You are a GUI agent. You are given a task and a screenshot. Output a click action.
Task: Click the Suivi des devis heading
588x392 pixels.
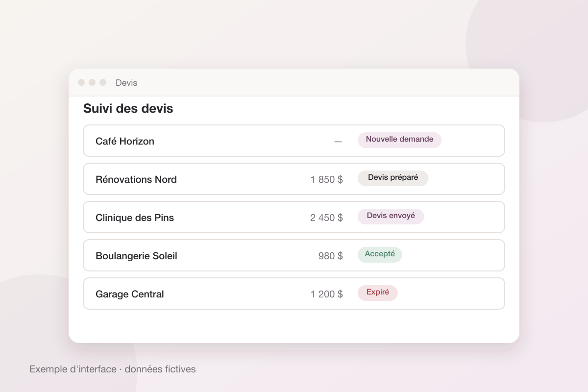tap(128, 108)
